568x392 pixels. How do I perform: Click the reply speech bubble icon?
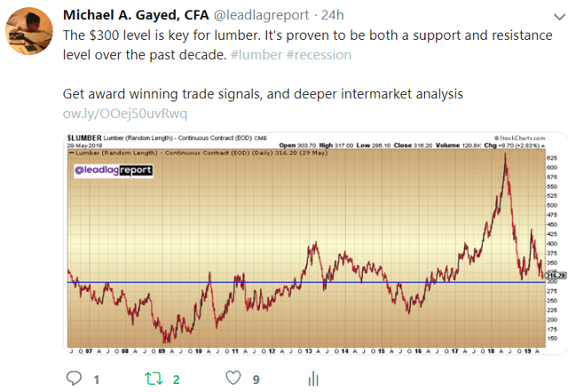point(74,378)
